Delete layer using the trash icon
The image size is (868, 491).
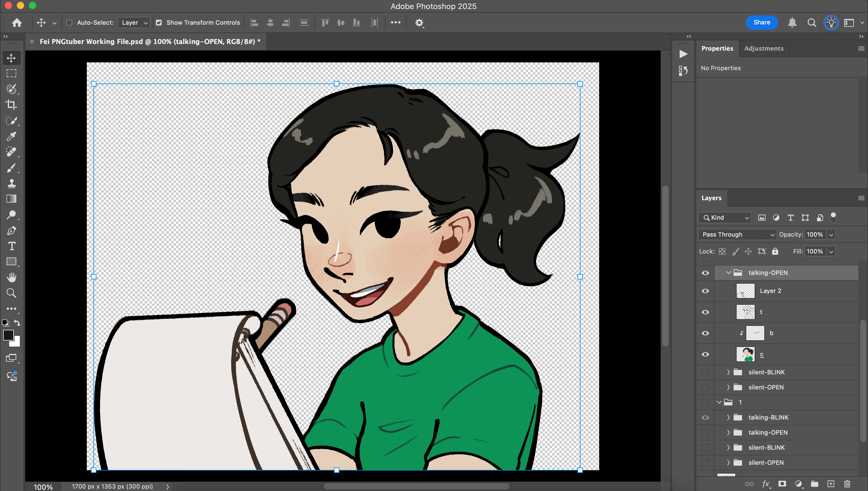pos(847,484)
